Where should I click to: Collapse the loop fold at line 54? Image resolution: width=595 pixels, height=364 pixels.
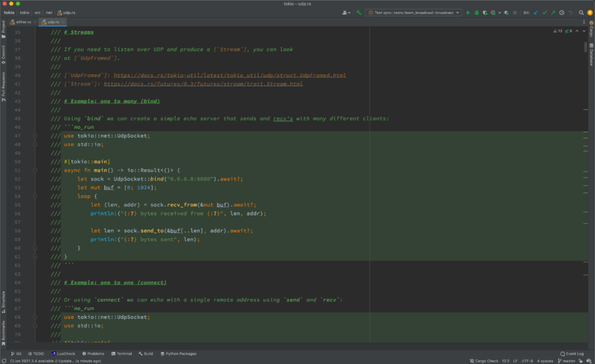coord(35,197)
